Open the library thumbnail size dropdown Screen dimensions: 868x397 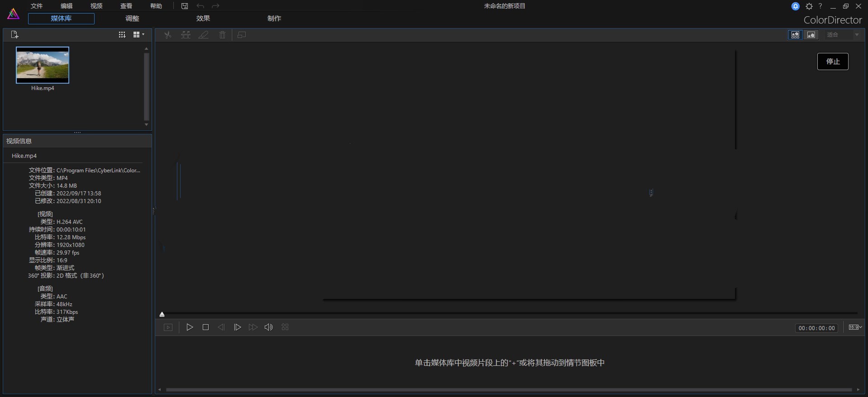click(139, 35)
